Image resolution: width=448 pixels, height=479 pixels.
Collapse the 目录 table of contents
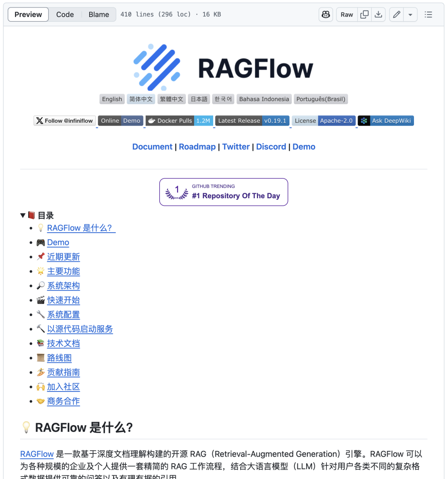(23, 215)
